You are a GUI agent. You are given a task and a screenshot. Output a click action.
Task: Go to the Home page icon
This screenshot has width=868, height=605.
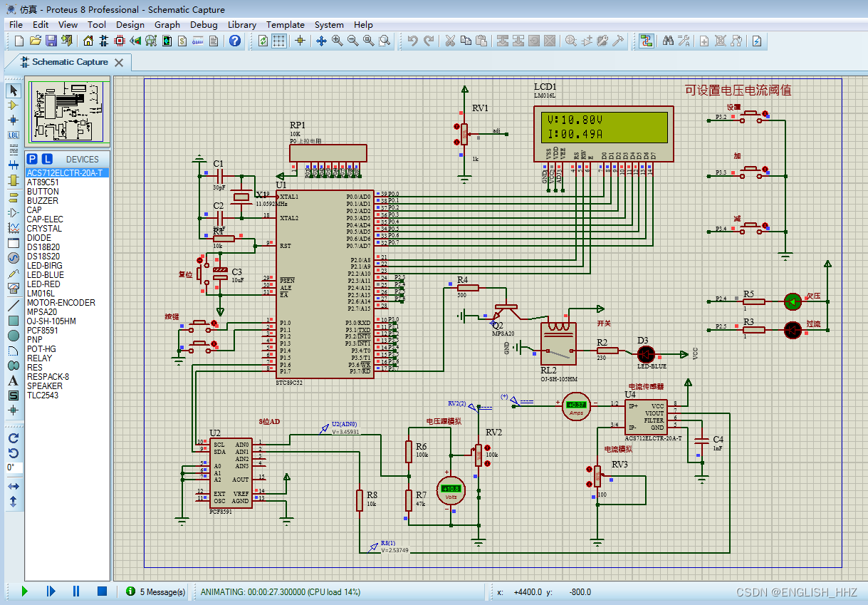pos(88,41)
